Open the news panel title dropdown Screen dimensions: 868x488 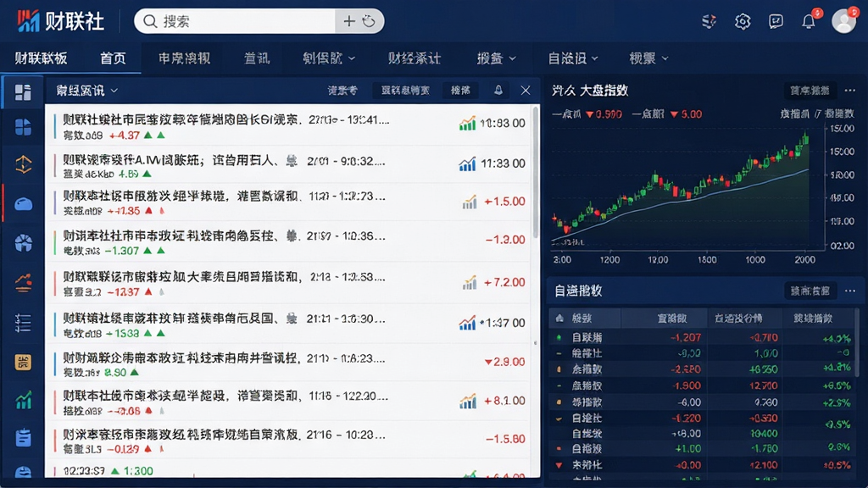pyautogui.click(x=87, y=91)
